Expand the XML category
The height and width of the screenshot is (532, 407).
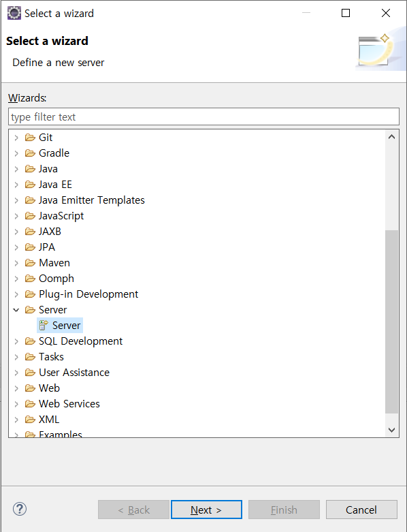pos(16,420)
